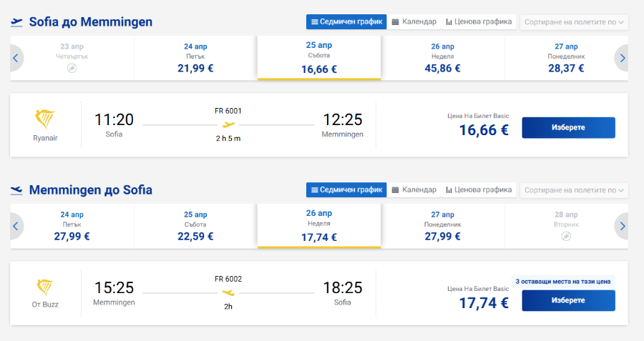Click the no-flight icon under 23 апр
Image resolution: width=644 pixels, height=341 pixels.
tap(72, 68)
